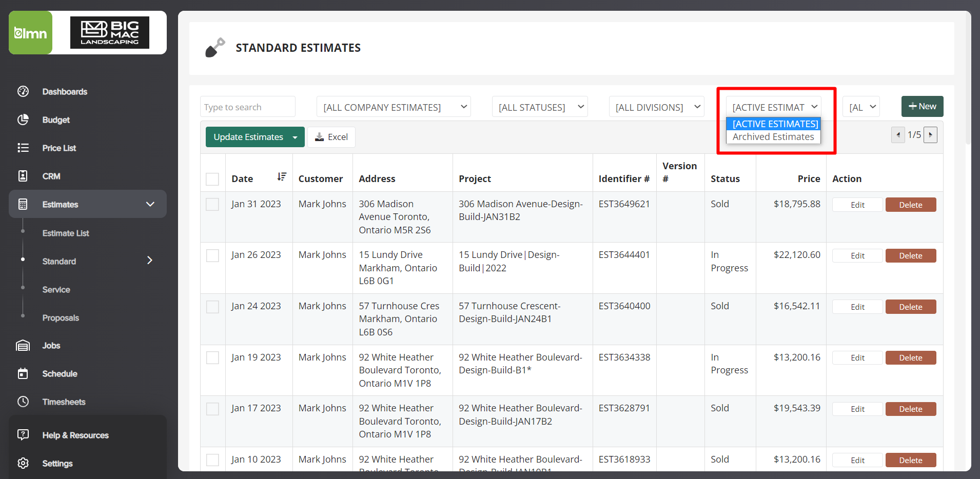Check the Jan 10 2023 estimate row
This screenshot has width=980, height=479.
[212, 460]
